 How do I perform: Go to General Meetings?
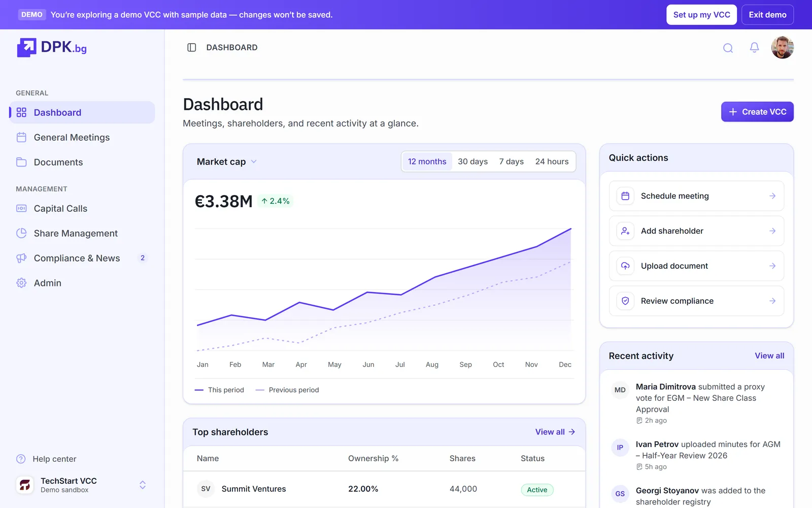tap(82, 137)
